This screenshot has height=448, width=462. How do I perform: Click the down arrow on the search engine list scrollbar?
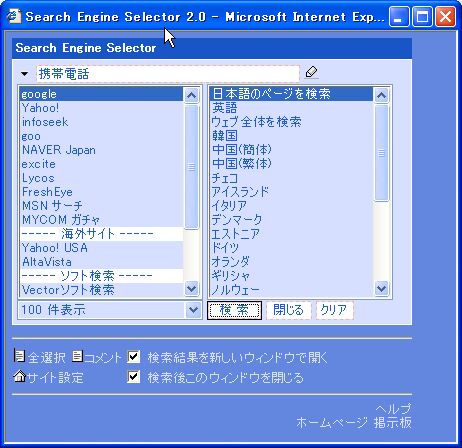pyautogui.click(x=191, y=288)
